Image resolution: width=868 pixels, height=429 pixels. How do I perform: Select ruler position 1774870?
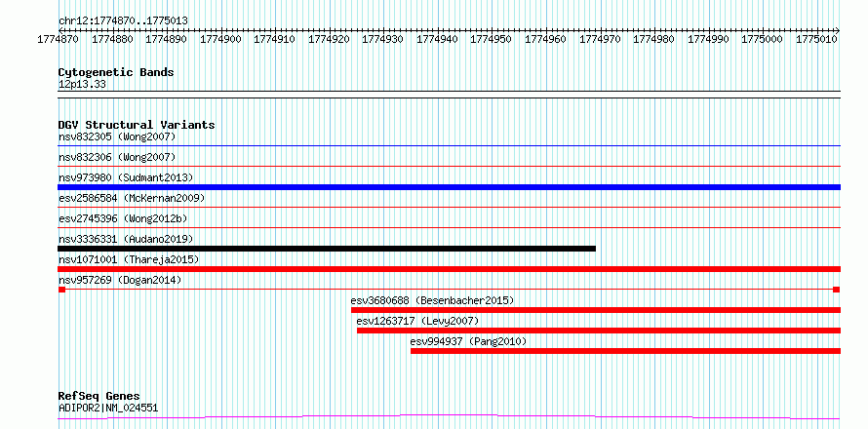coord(58,39)
